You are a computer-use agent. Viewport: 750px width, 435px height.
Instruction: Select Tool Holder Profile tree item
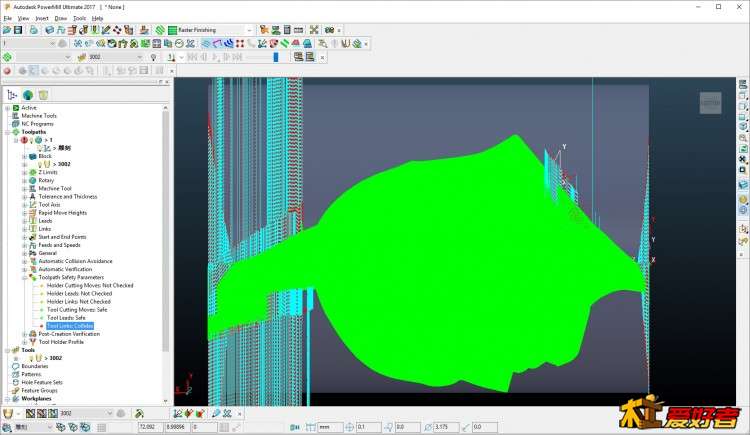point(61,342)
